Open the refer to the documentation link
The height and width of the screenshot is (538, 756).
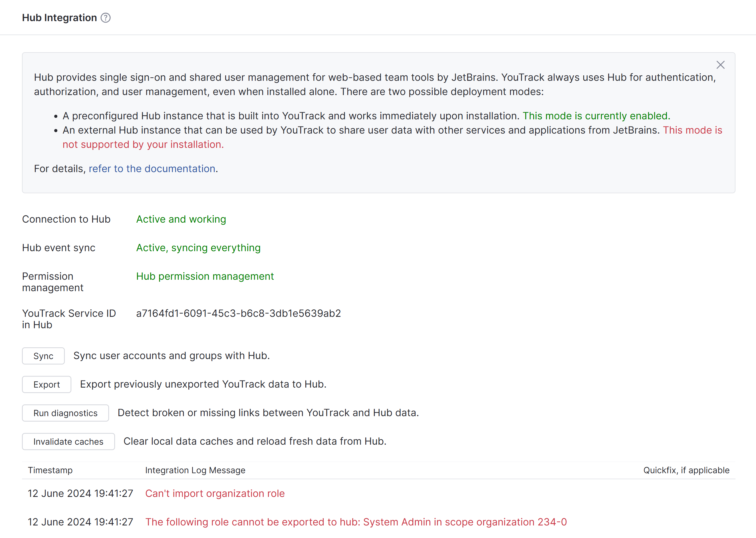pyautogui.click(x=152, y=169)
